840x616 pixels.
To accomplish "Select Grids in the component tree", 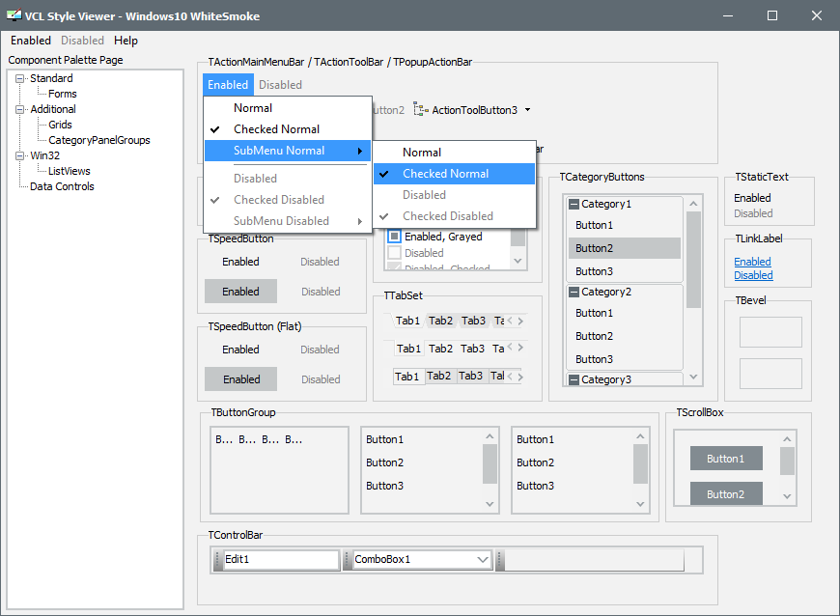I will pos(60,125).
